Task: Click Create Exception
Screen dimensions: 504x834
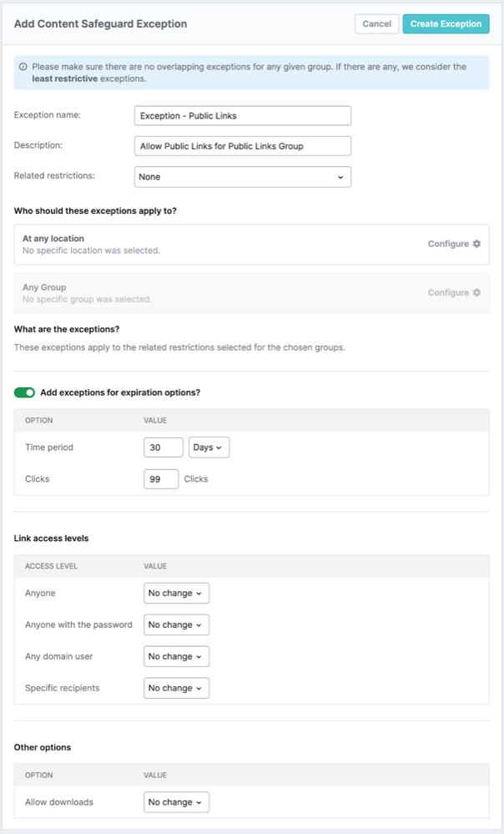Action: coord(446,24)
